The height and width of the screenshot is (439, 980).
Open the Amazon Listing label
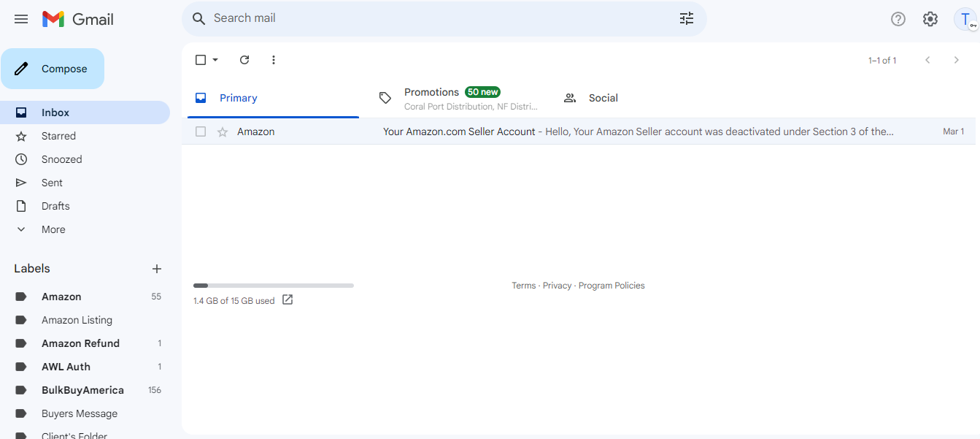tap(85, 320)
